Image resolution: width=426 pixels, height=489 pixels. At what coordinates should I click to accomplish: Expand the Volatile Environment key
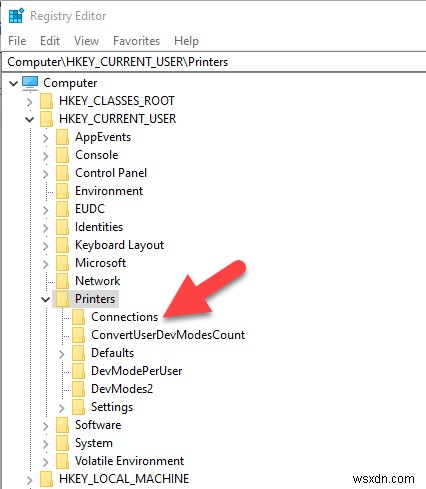click(x=46, y=462)
